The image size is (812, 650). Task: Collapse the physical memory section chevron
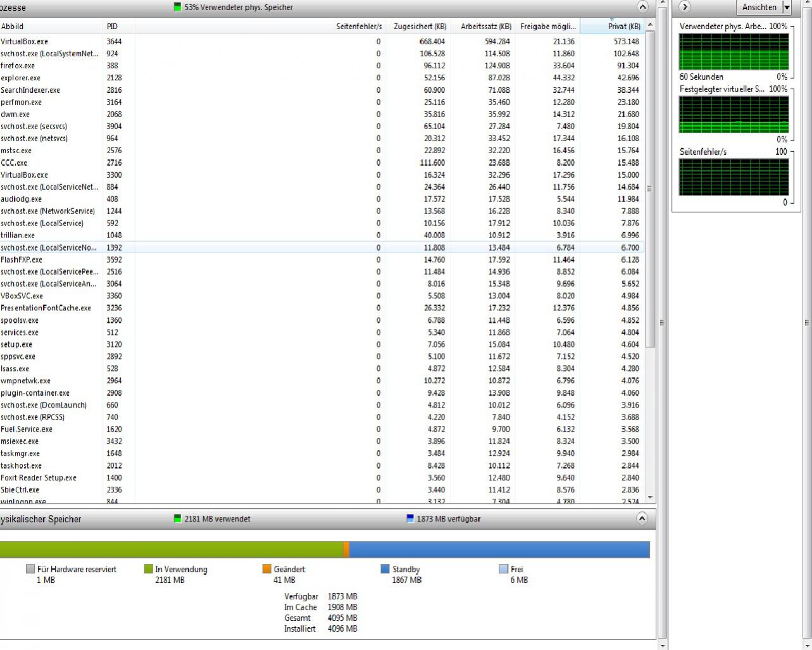point(642,518)
